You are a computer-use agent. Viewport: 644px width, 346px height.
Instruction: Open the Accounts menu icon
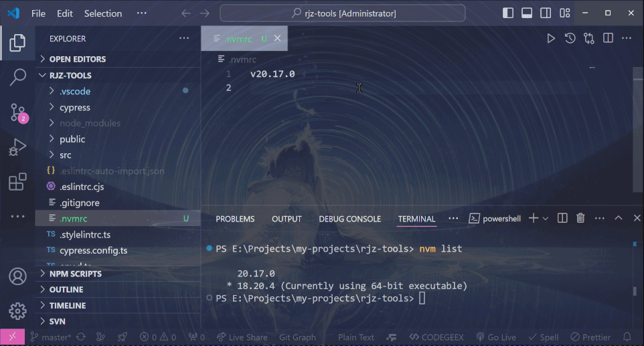(17, 276)
